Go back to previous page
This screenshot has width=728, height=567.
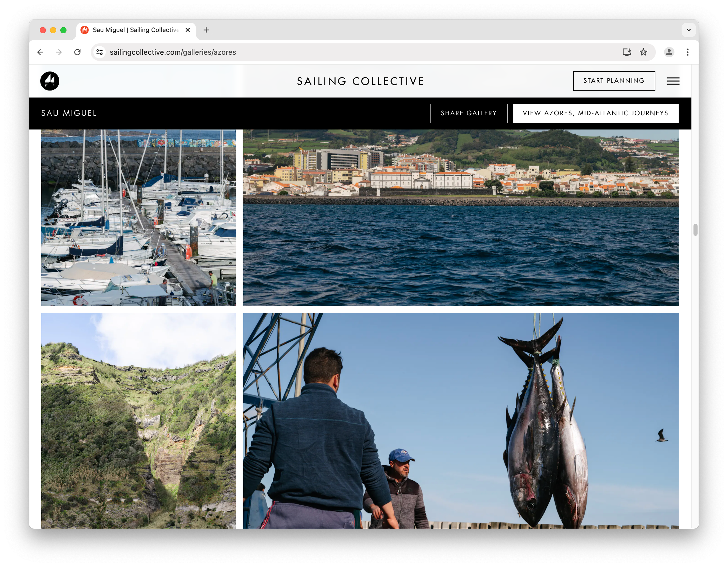point(40,52)
